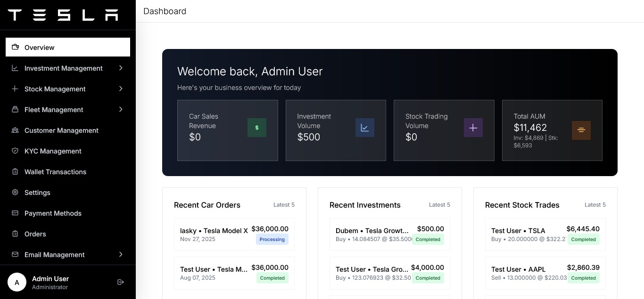Click the orange icon on Total AUM card
The width and height of the screenshot is (644, 299).
[x=581, y=130]
